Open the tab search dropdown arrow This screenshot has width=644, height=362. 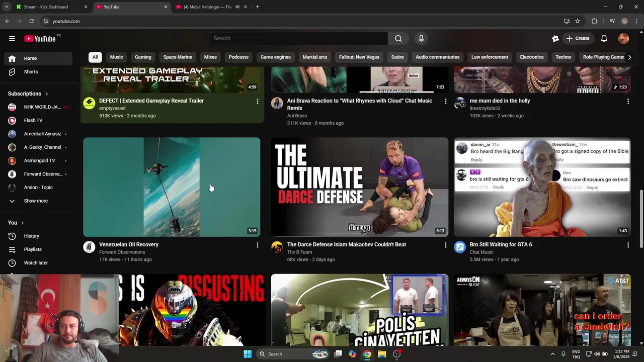[7, 7]
